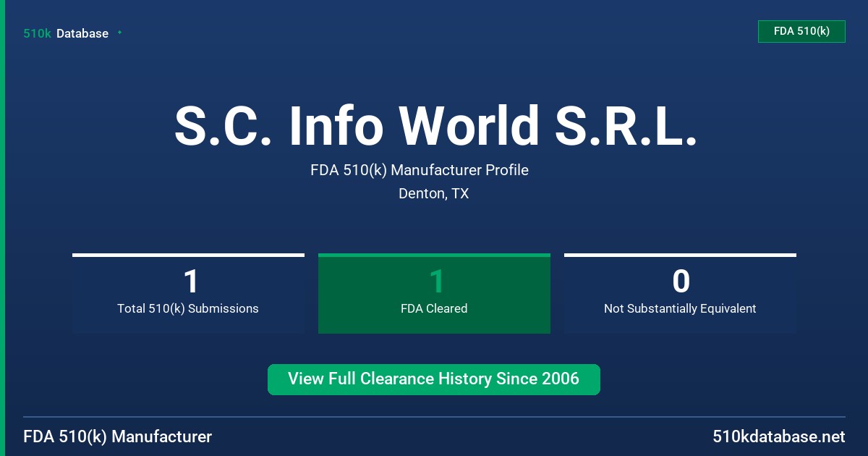
Task: Select the FDA 510(k) badge
Action: point(801,31)
